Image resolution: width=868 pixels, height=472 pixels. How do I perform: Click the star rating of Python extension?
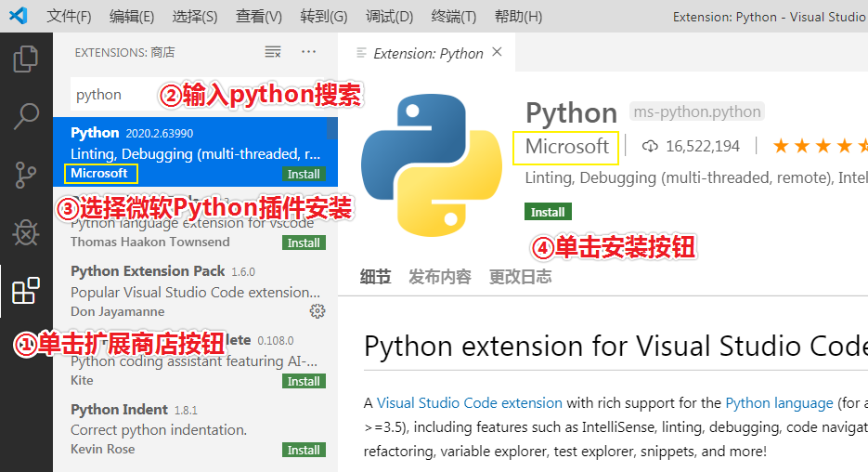point(820,146)
